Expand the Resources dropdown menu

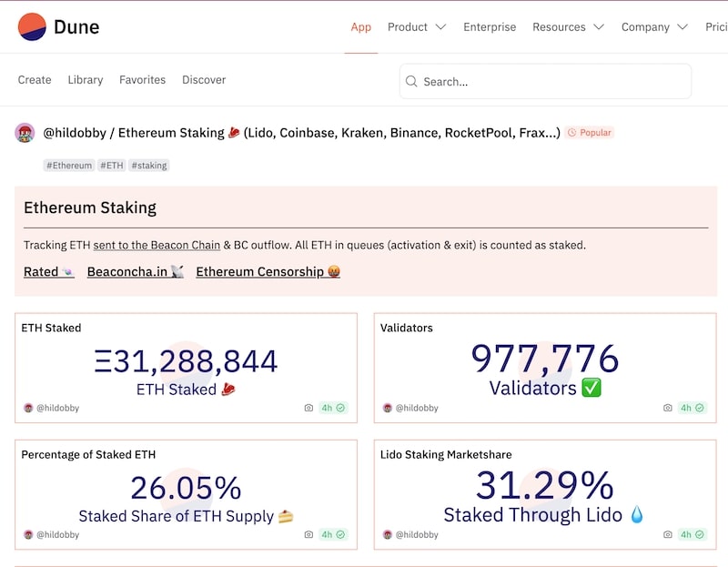pyautogui.click(x=568, y=27)
